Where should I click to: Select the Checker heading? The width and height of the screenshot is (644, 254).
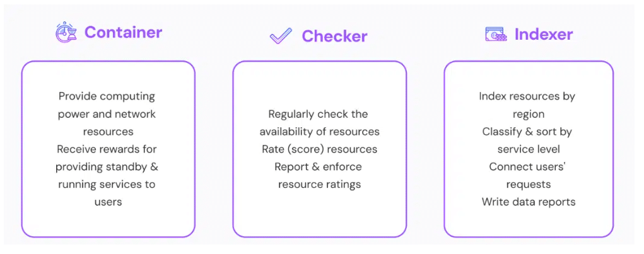click(x=334, y=36)
